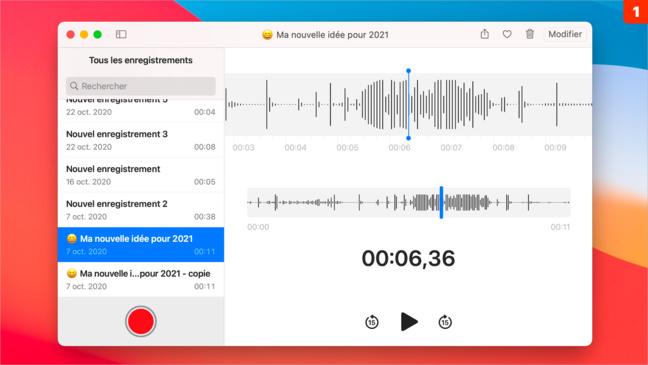Skip forward 15 seconds
This screenshot has height=365, width=648.
click(x=445, y=322)
